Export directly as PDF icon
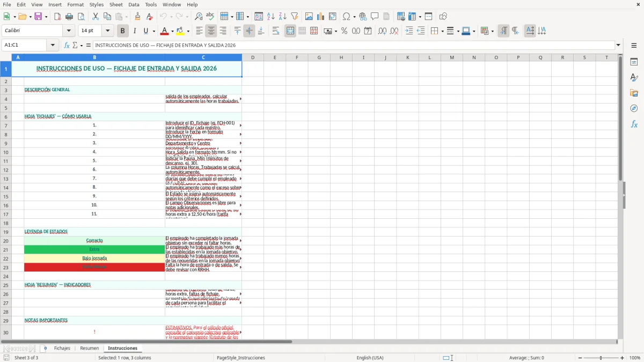 point(57,17)
